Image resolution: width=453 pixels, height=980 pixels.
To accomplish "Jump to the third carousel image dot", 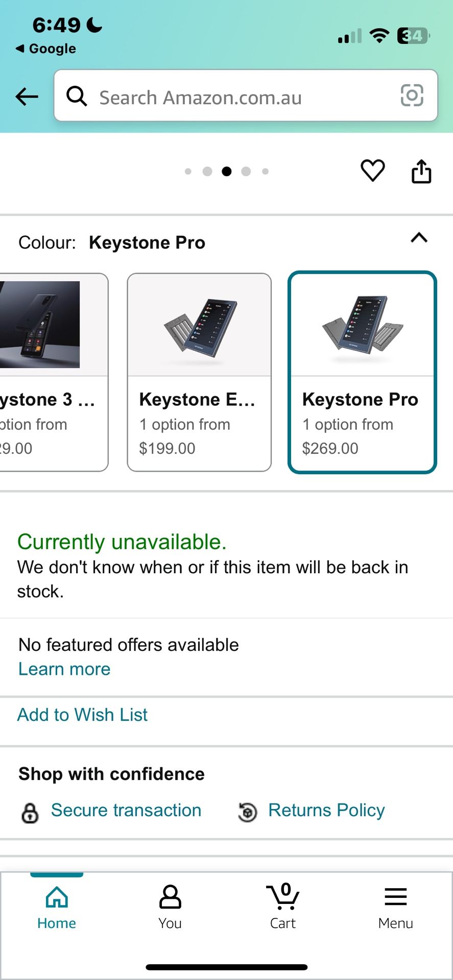I will point(226,171).
